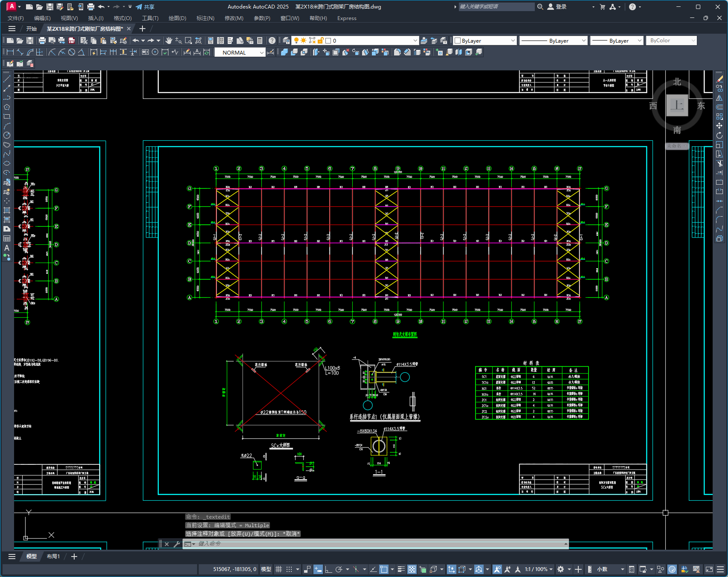Open the Autodesk App Store cart icon

602,7
